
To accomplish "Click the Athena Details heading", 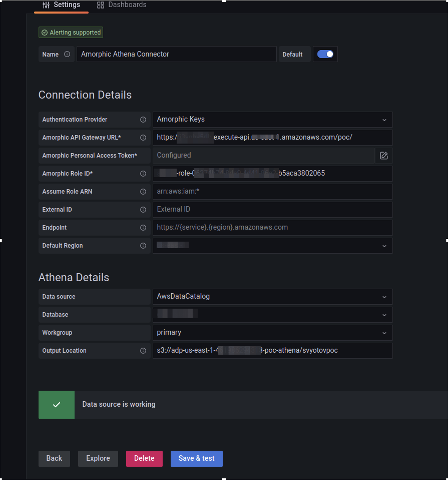I will 74,277.
